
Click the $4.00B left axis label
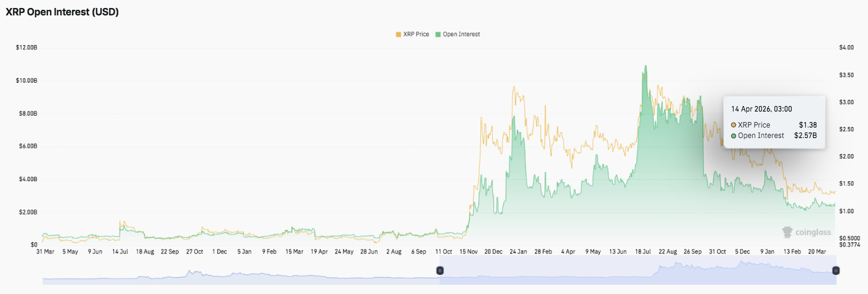[x=29, y=179]
